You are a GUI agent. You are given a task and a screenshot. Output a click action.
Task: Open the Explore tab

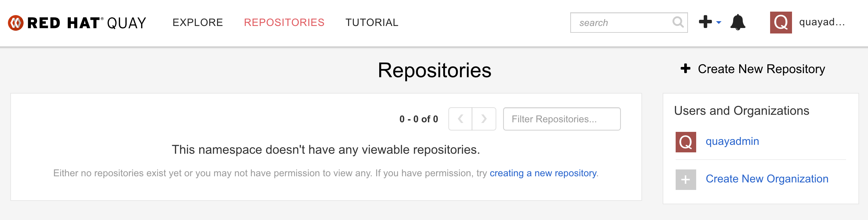[x=197, y=23]
